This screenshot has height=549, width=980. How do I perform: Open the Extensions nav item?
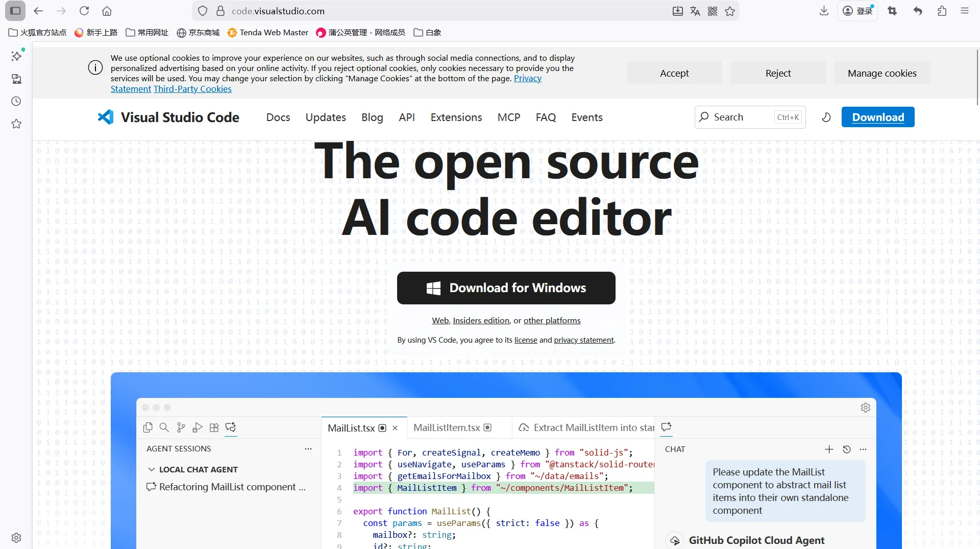(456, 117)
